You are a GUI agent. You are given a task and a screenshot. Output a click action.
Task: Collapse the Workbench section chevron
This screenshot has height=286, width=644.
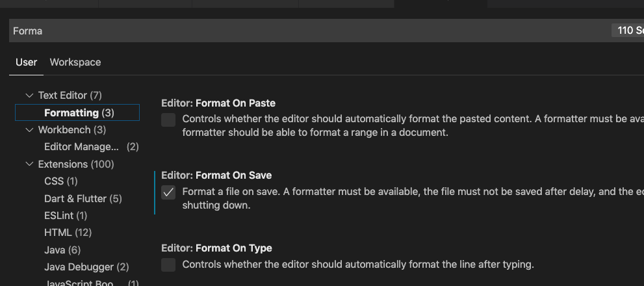[x=29, y=130]
